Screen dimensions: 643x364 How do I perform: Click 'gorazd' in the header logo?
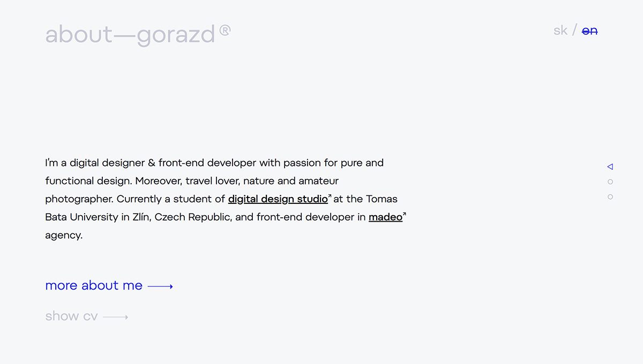pos(176,36)
